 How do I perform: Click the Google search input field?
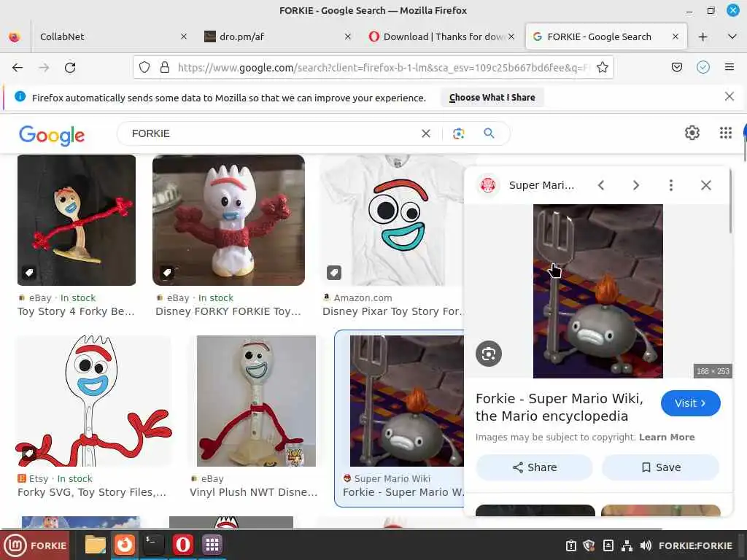point(273,134)
